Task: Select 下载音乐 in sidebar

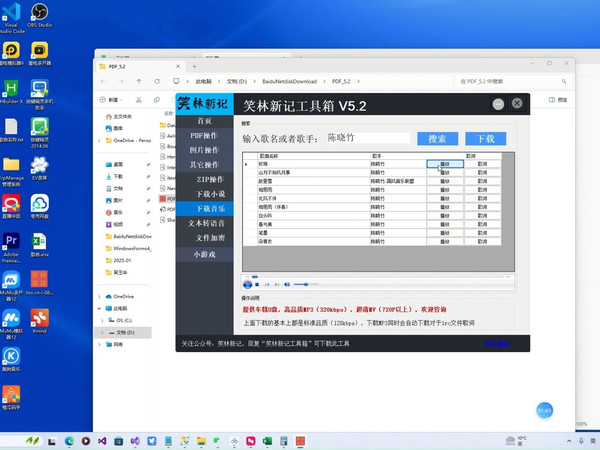Action: (x=204, y=209)
